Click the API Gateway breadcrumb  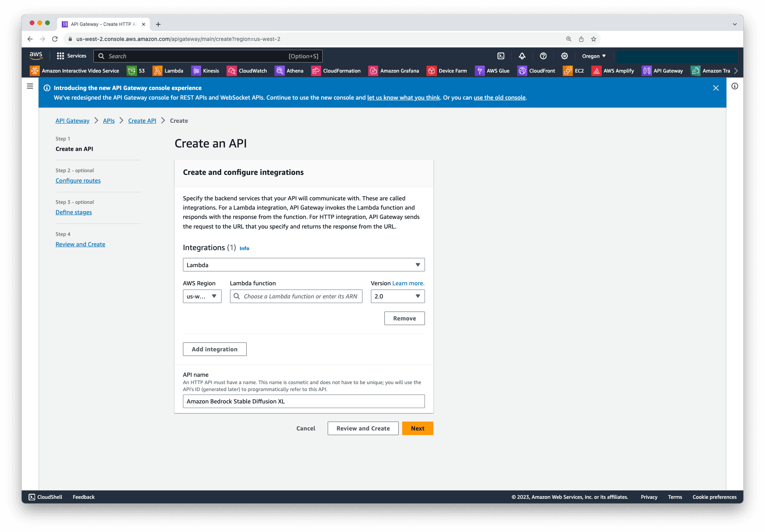[73, 121]
